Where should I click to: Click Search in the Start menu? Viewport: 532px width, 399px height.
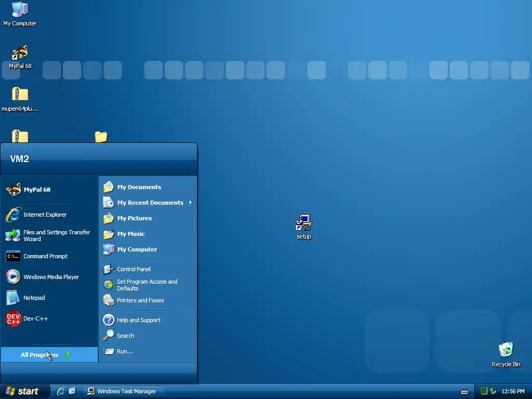pos(148,336)
